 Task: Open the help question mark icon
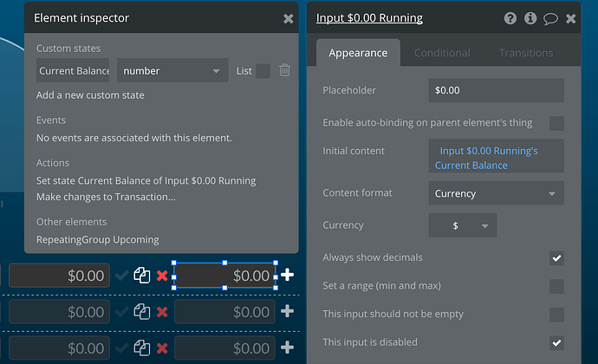[510, 18]
